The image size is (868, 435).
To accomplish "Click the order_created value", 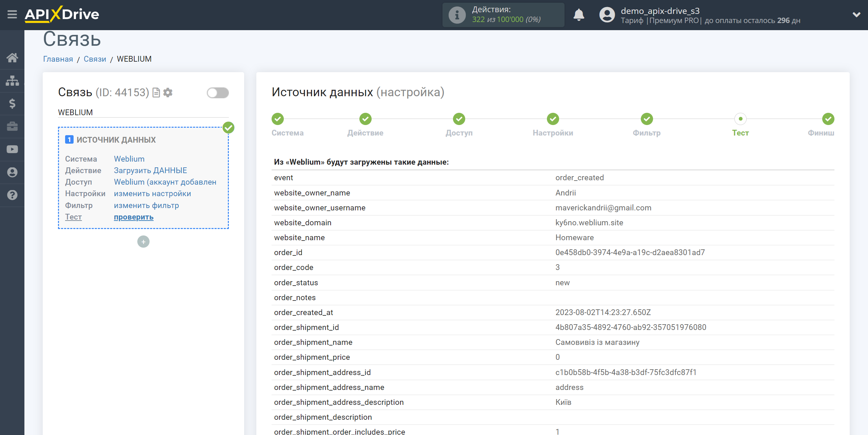I will [579, 178].
